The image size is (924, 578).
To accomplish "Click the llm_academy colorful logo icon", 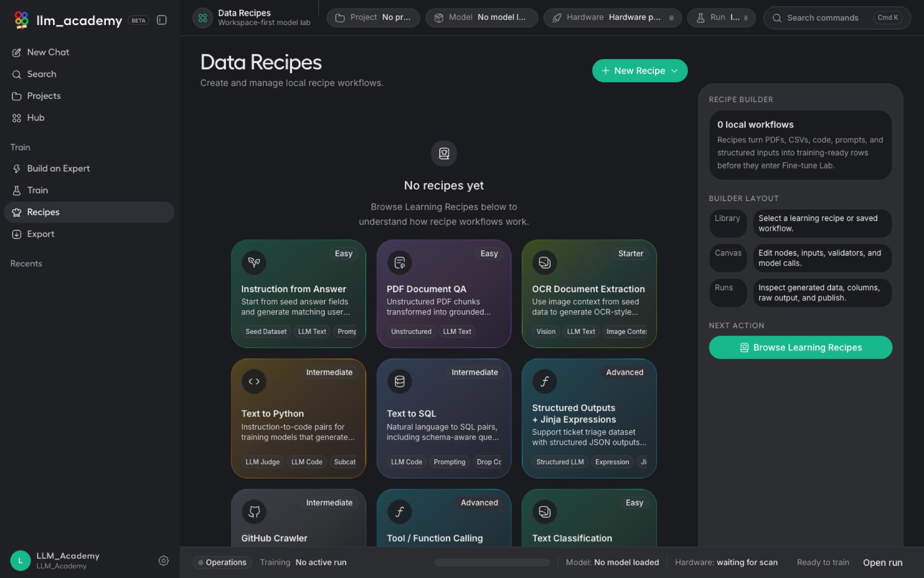I will (x=21, y=20).
